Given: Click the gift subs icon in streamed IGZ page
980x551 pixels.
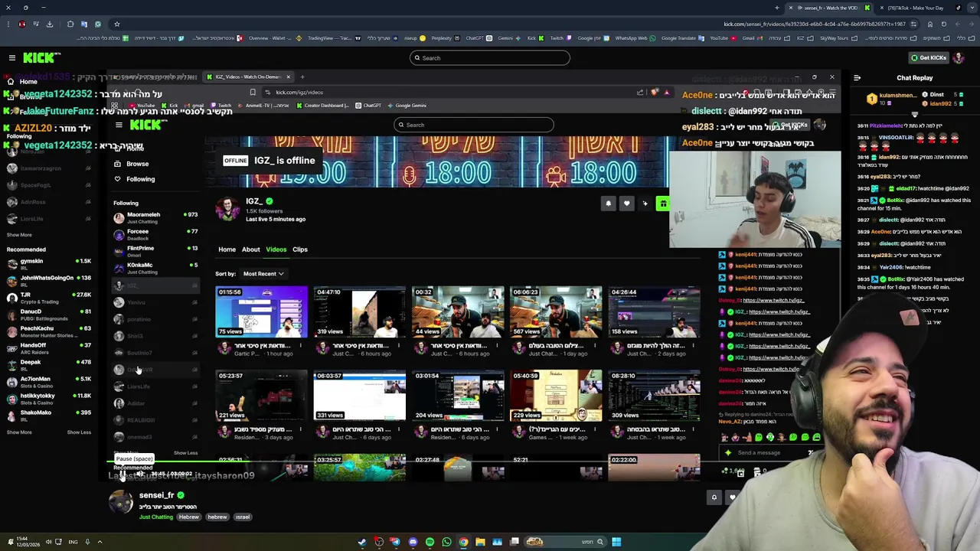Looking at the screenshot, I should pos(663,204).
